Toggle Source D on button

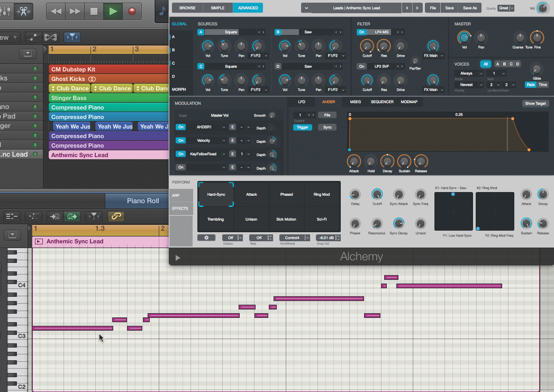click(x=278, y=67)
